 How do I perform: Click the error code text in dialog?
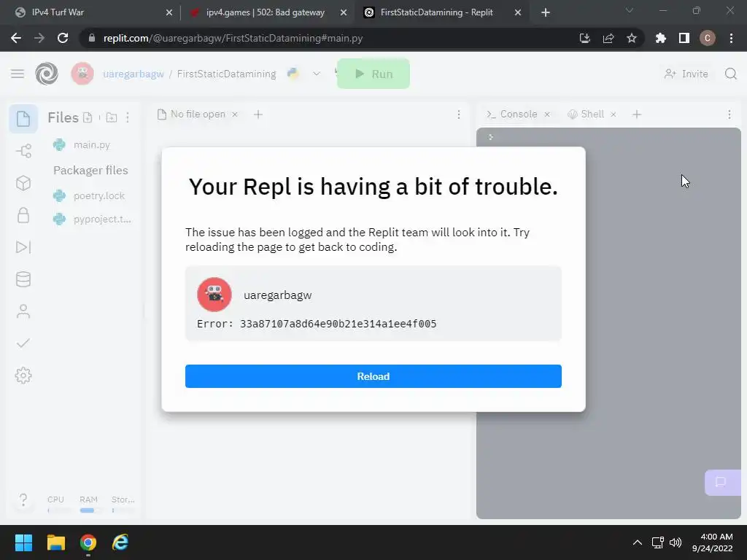pos(317,324)
